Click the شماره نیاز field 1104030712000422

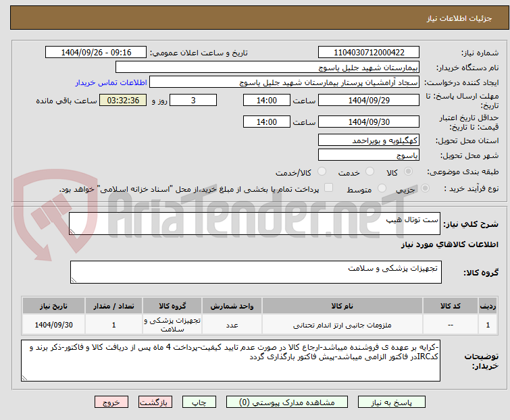(x=369, y=53)
